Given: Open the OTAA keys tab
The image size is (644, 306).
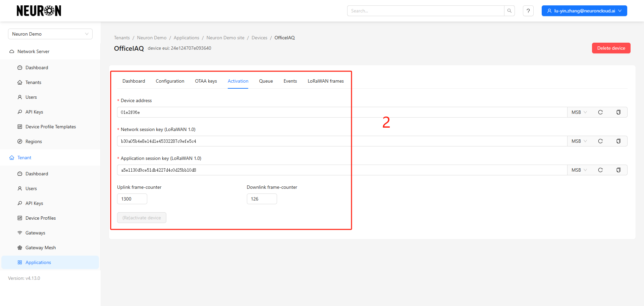Looking at the screenshot, I should click(206, 81).
